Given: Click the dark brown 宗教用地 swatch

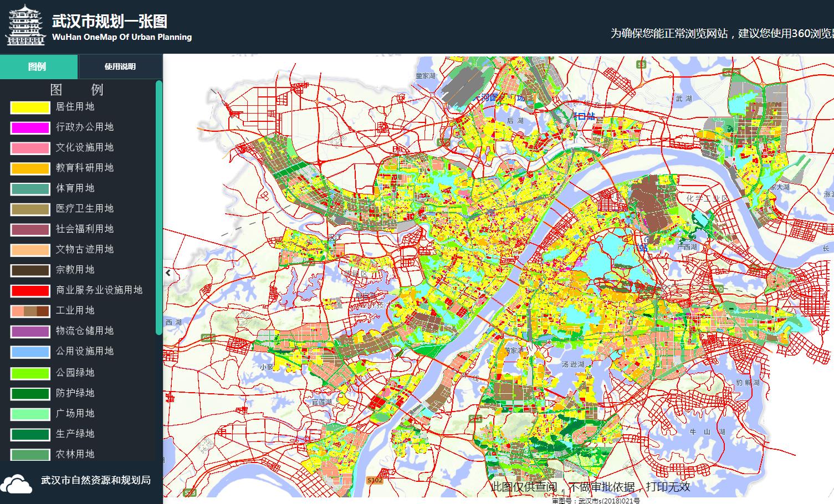Looking at the screenshot, I should 30,271.
